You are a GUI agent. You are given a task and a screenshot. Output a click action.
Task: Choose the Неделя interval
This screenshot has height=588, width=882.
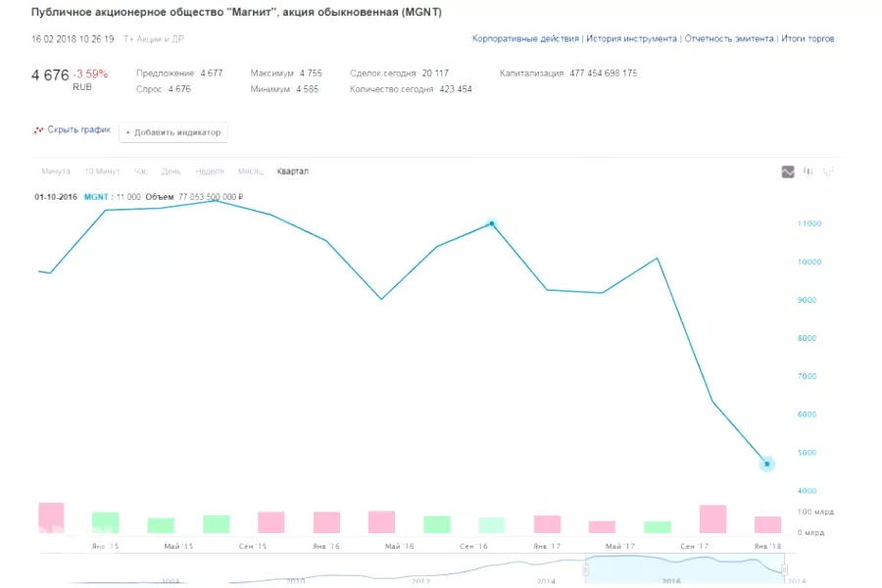[x=210, y=171]
